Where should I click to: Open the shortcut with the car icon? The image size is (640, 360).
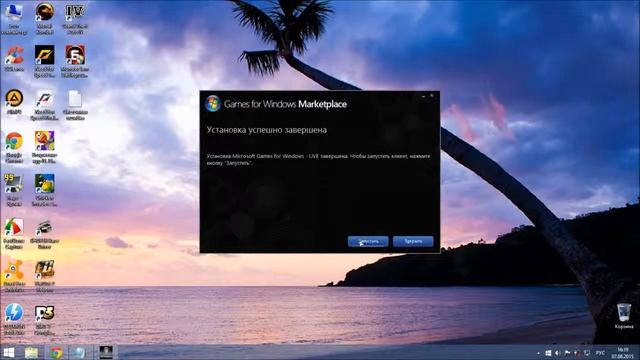click(44, 234)
